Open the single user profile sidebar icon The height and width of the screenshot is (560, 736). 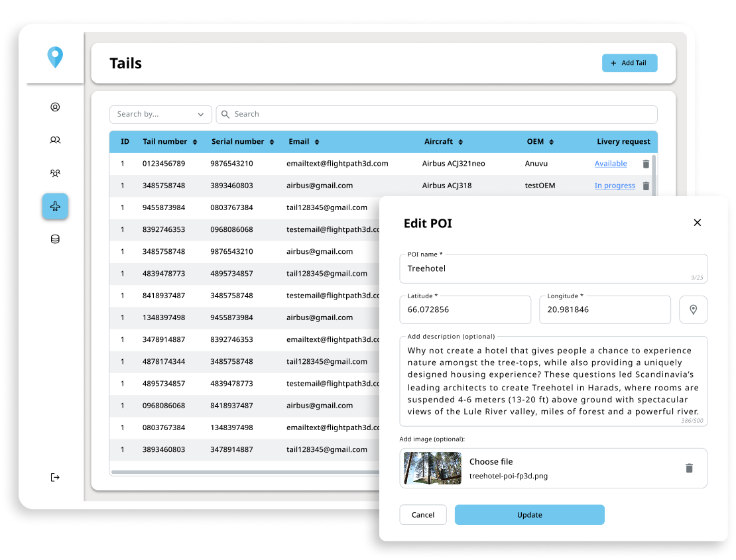coord(55,107)
